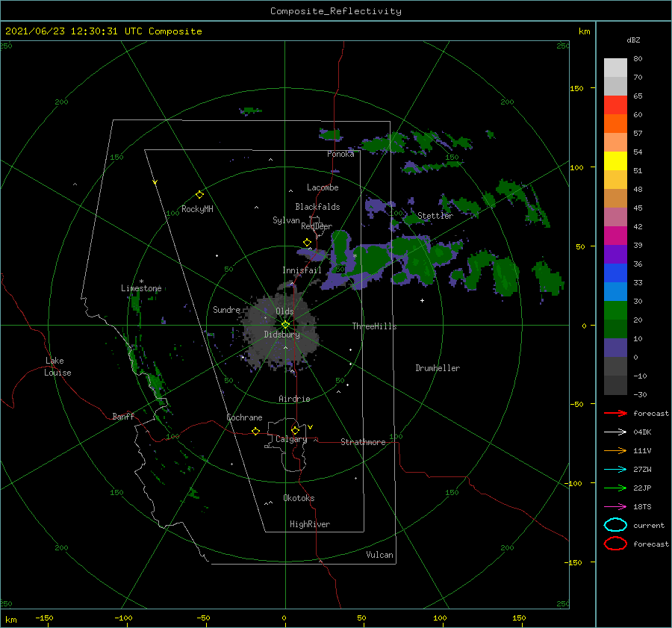
Task: Select the cyan current ellipse icon
Action: coord(615,525)
